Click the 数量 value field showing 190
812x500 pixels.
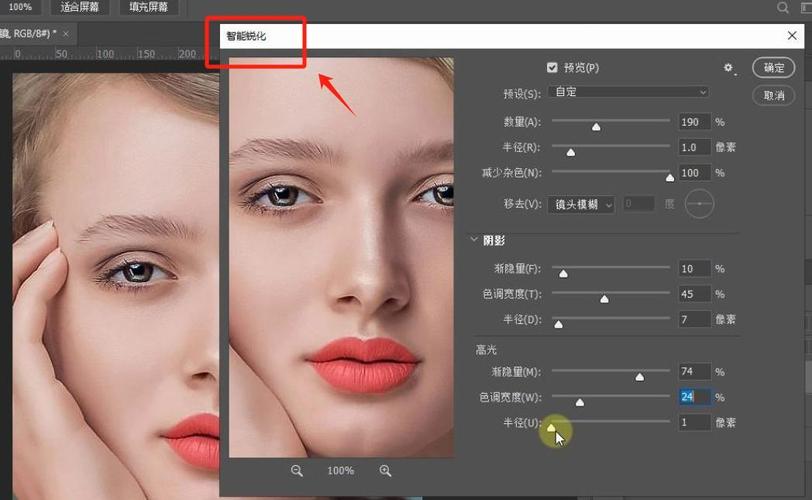tap(694, 122)
